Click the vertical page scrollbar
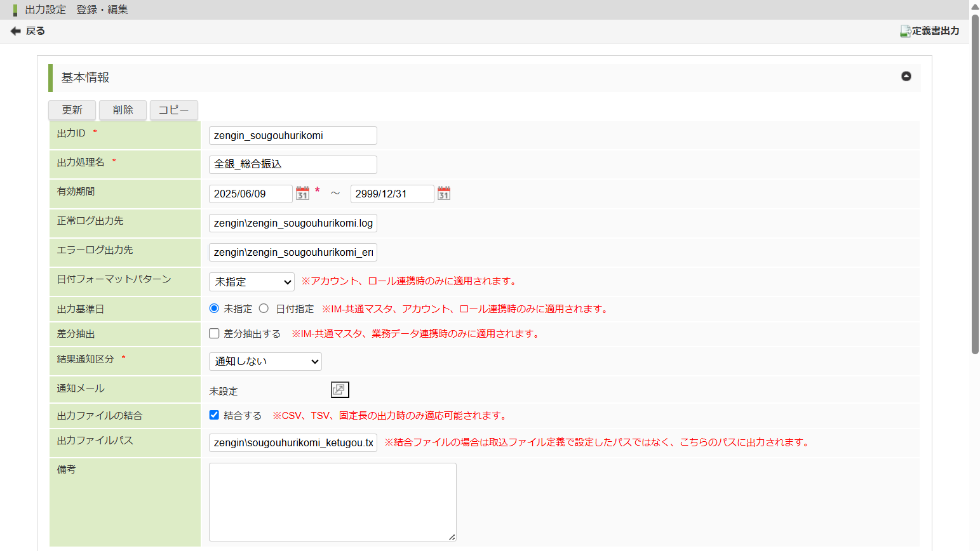The width and height of the screenshot is (980, 551). point(975,184)
